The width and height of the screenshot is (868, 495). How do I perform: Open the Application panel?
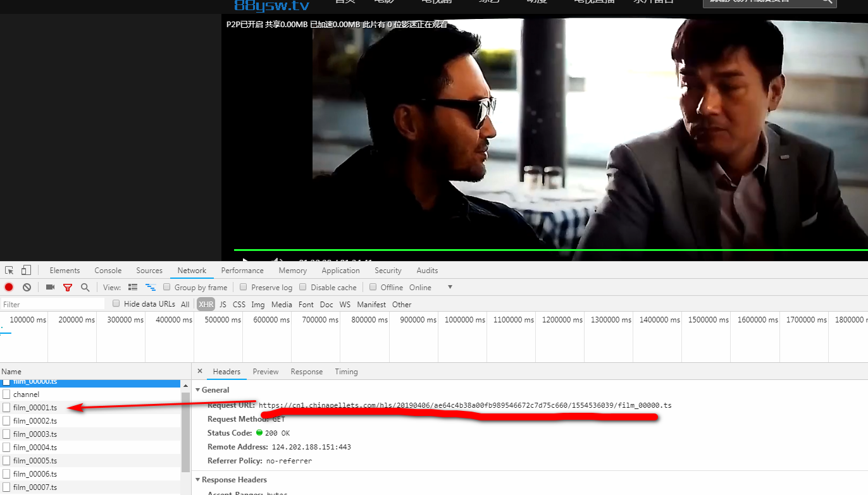tap(340, 271)
